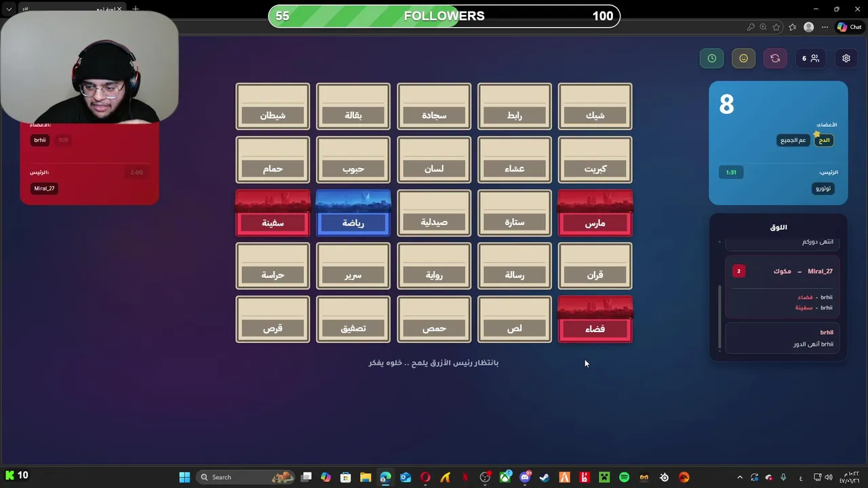The height and width of the screenshot is (488, 868).
Task: Open the browser three-dot menu
Action: tap(825, 27)
